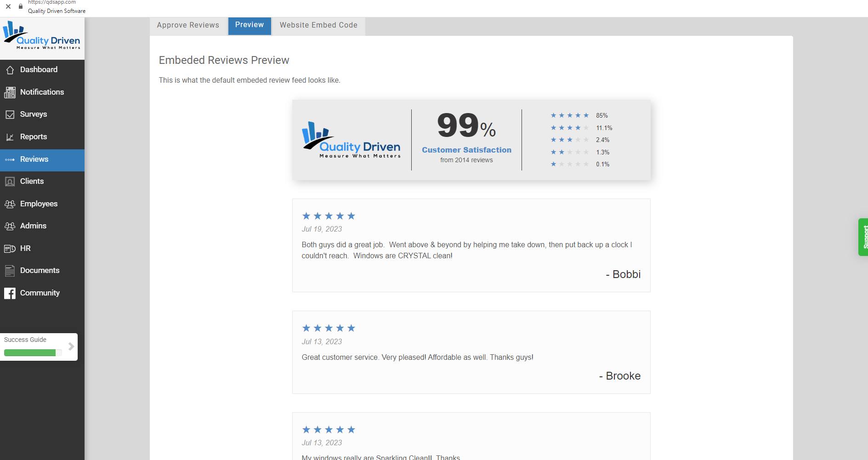Click the Employees people icon

click(10, 204)
